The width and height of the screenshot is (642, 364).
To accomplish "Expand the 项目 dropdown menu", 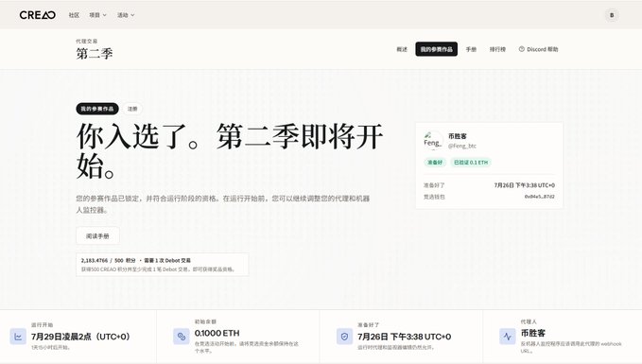I will tap(97, 15).
